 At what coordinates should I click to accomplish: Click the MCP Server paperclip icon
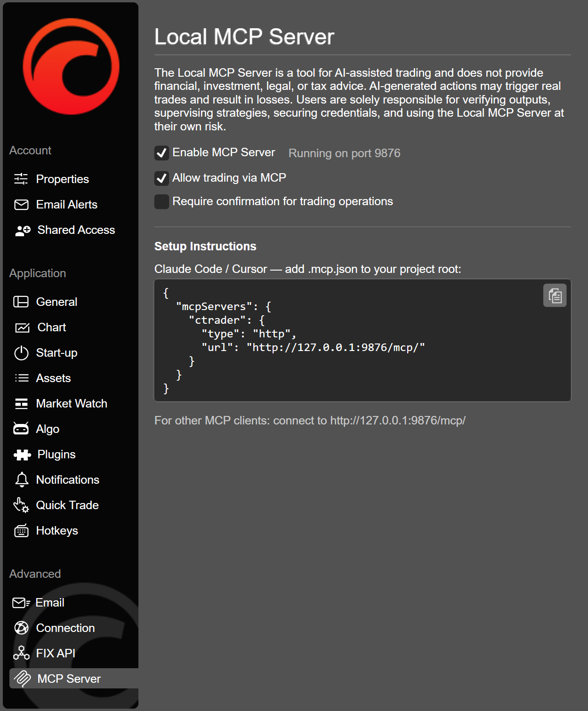click(22, 679)
